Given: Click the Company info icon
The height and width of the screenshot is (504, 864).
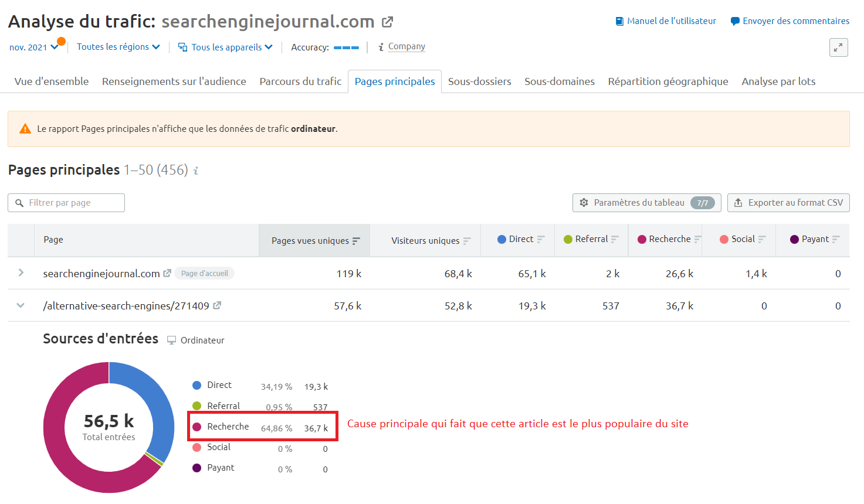Looking at the screenshot, I should click(x=381, y=47).
